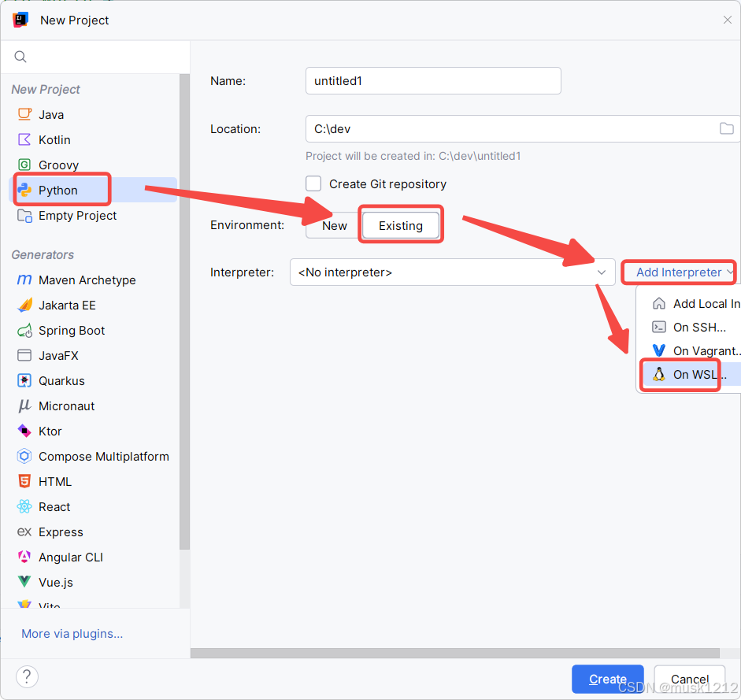Click the horizontal scrollbar at bottom
This screenshot has height=700, width=741.
tap(454, 653)
